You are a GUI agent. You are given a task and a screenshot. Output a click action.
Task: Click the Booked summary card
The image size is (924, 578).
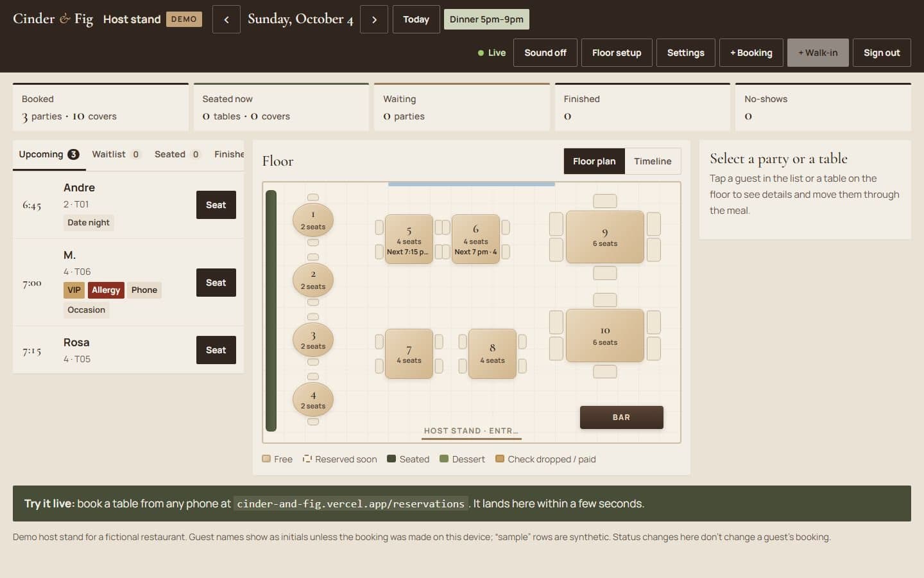pyautogui.click(x=101, y=107)
